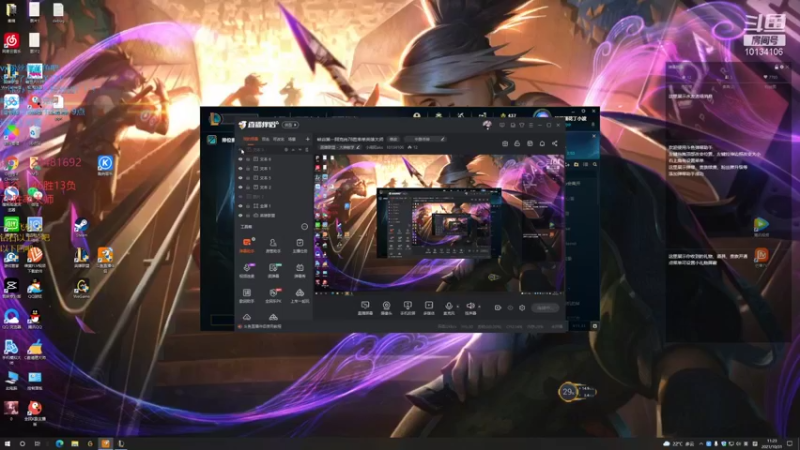Click the search icon in League client panel

[595, 164]
